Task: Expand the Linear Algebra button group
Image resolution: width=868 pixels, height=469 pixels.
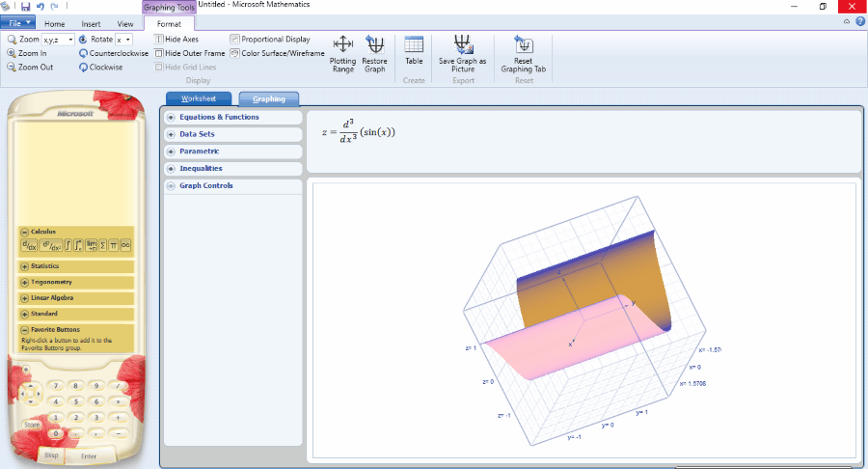Action: pos(24,298)
